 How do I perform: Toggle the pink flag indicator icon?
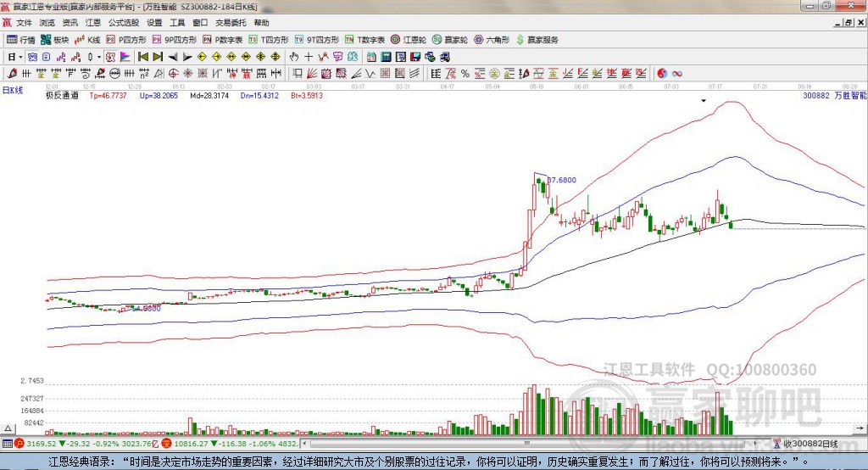[x=125, y=57]
